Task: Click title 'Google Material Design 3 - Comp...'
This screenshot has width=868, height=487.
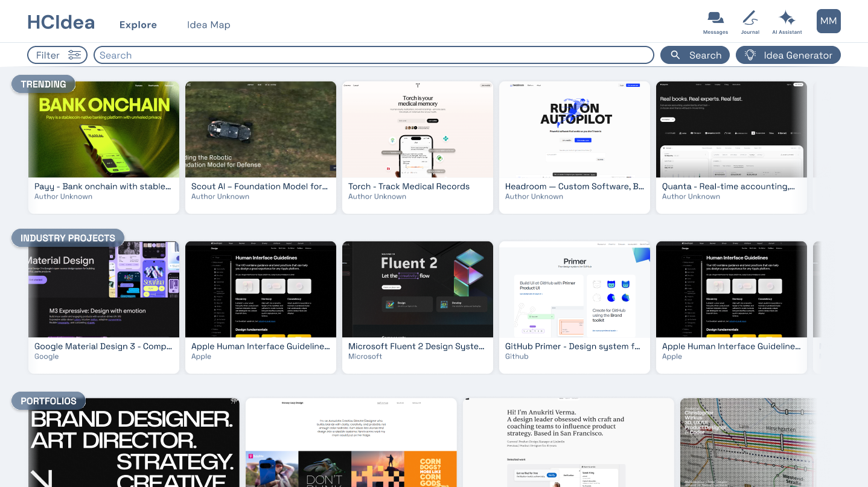Action: (x=103, y=346)
